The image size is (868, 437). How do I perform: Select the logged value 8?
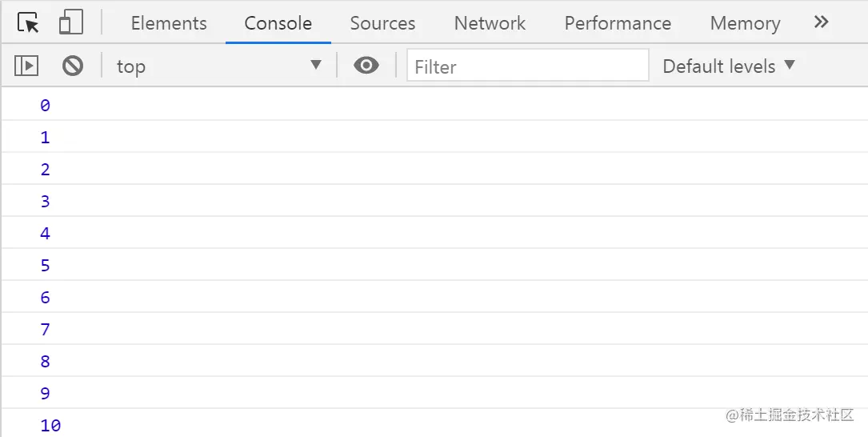[x=45, y=361]
